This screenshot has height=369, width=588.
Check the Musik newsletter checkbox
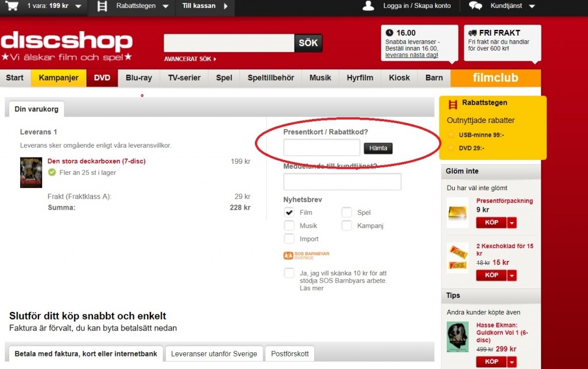289,225
